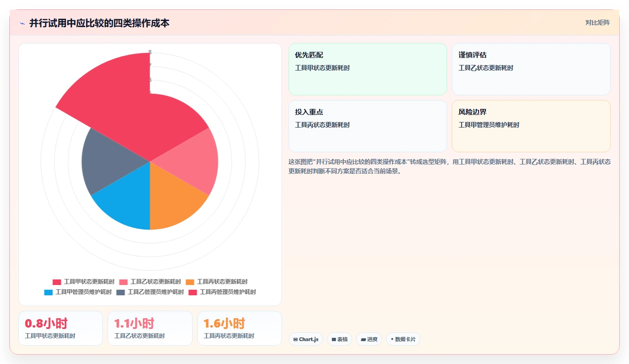The image size is (629, 364).
Task: Toggle 工具丙状态更新耗时 legend entry
Action: [x=216, y=282]
